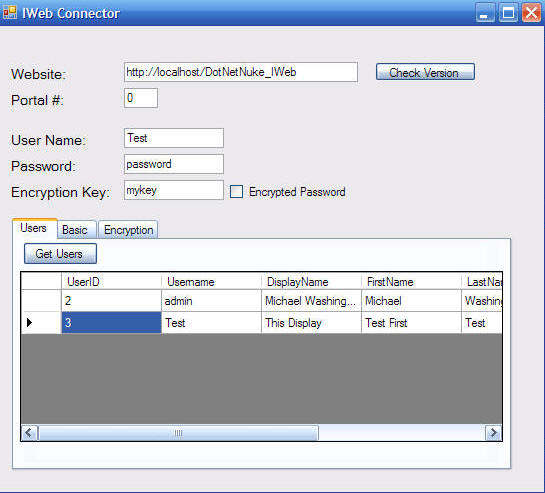Click the partially visible LastName column header
Screen dimensions: 545x493
tap(482, 281)
